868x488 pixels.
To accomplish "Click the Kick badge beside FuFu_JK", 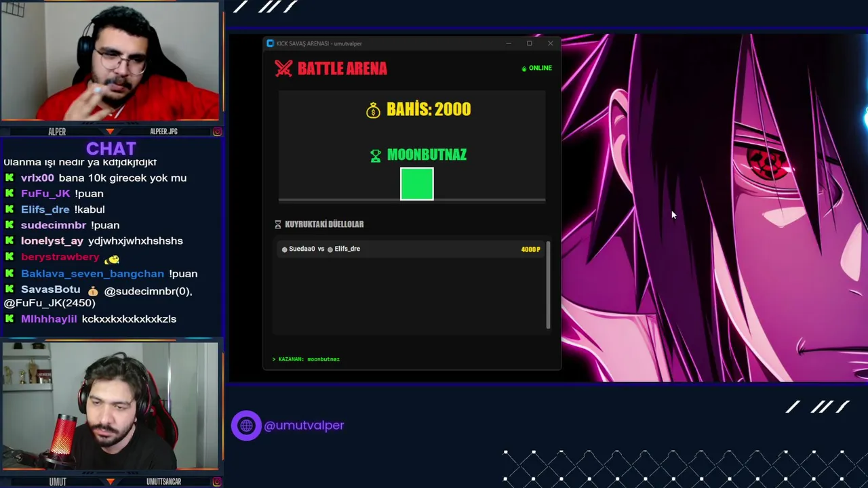I will [9, 194].
